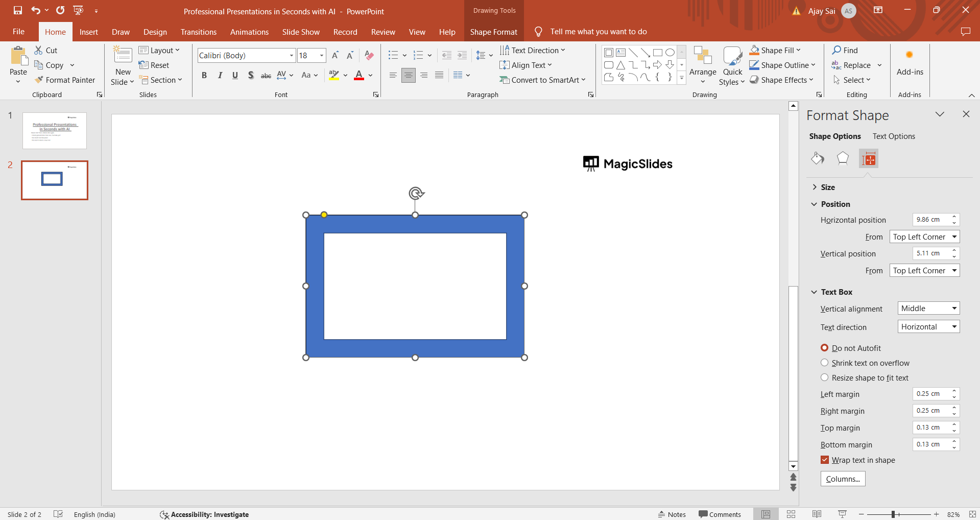The width and height of the screenshot is (980, 520).
Task: Select Shrink text on overflow option
Action: pyautogui.click(x=824, y=363)
